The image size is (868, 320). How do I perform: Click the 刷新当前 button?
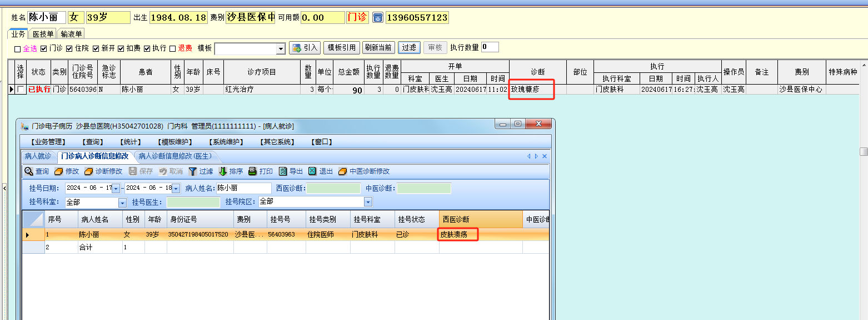pyautogui.click(x=378, y=48)
